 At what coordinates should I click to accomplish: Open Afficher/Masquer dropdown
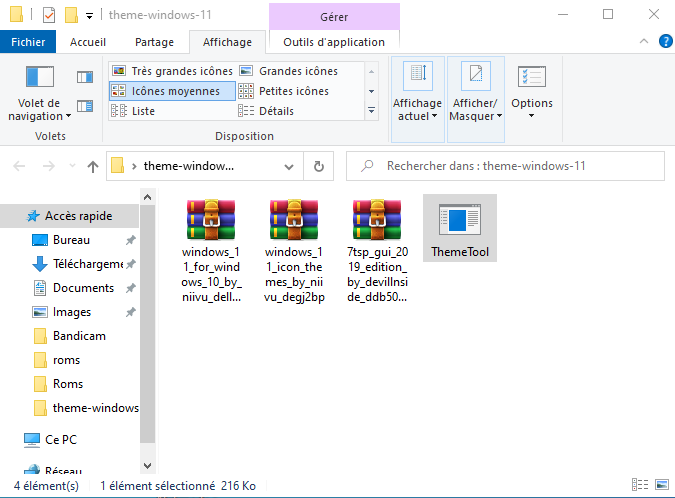[x=475, y=99]
